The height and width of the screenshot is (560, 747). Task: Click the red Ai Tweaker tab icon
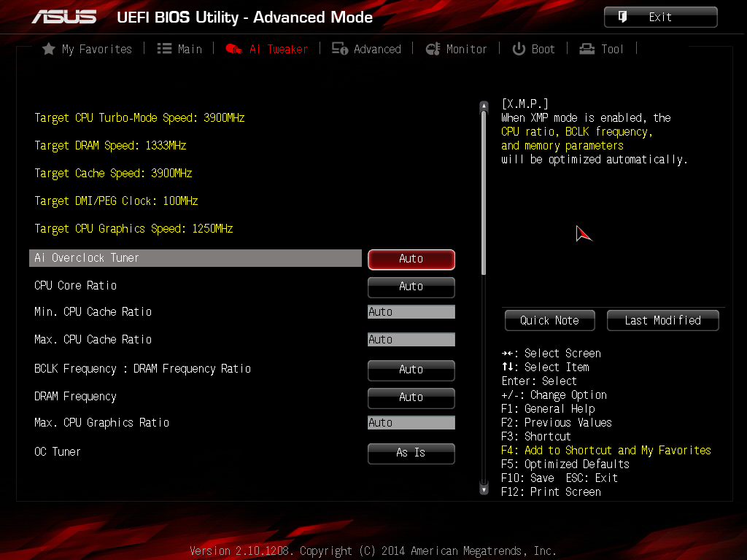tap(234, 49)
